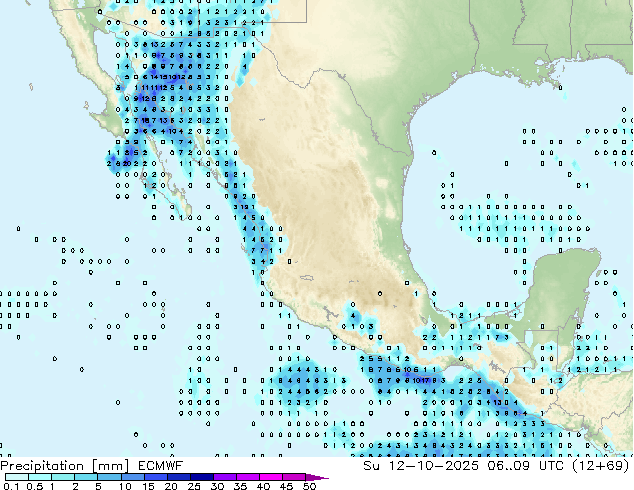Click the 'Precipitation' title text
The height and width of the screenshot is (490, 634).
(42, 466)
